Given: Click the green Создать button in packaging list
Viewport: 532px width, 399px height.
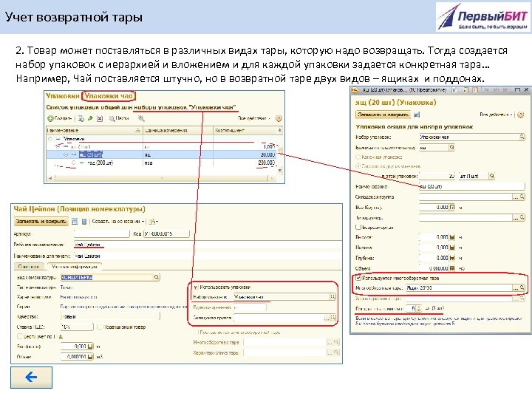Looking at the screenshot, I should pyautogui.click(x=59, y=118).
